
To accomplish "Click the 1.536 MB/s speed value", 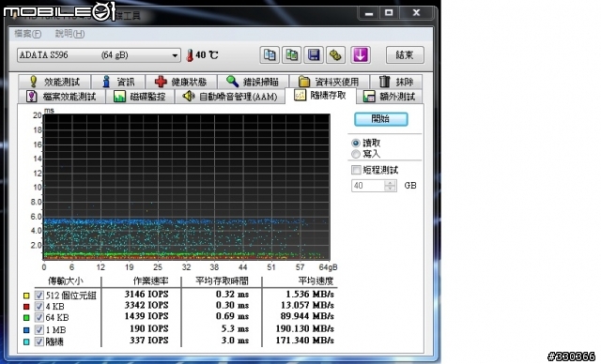I will [310, 295].
